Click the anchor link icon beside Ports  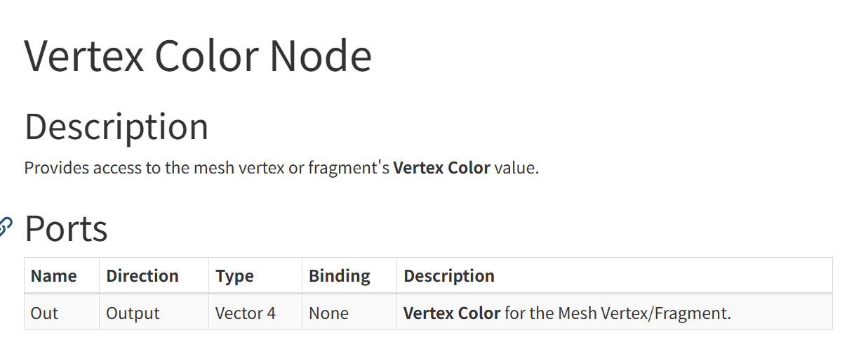(x=5, y=228)
